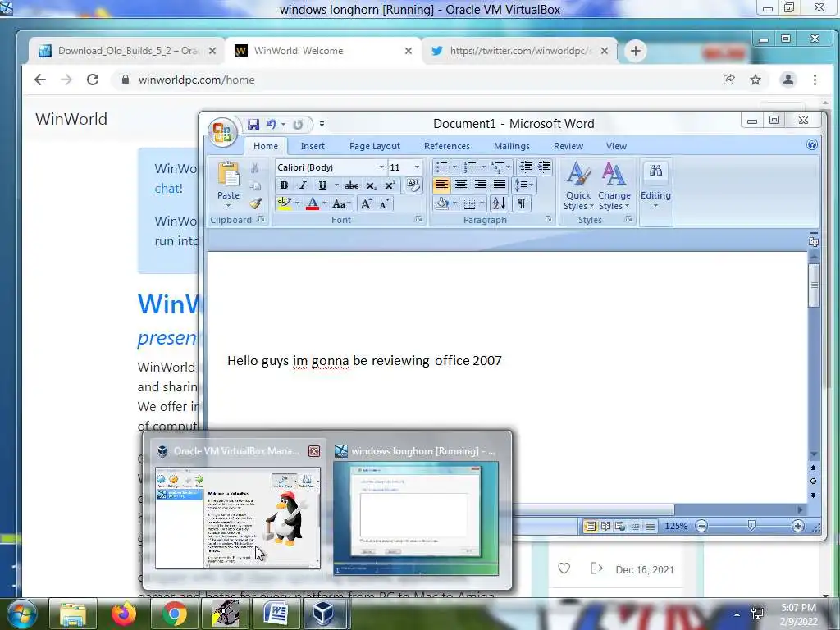Viewport: 840px width, 630px height.
Task: Apply Strikethrough formatting
Action: coord(351,185)
